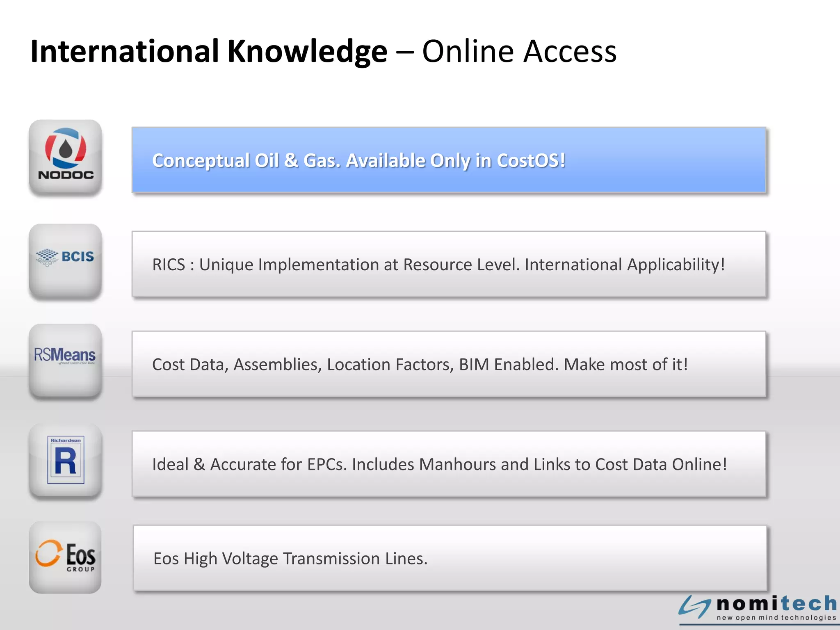840x630 pixels.
Task: Open the RSMeans logo tile
Action: click(65, 361)
